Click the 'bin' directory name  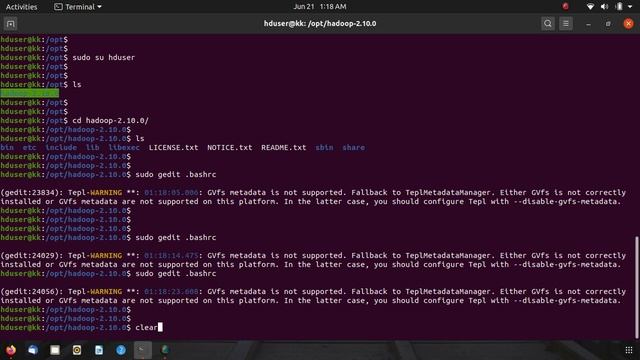coord(7,147)
